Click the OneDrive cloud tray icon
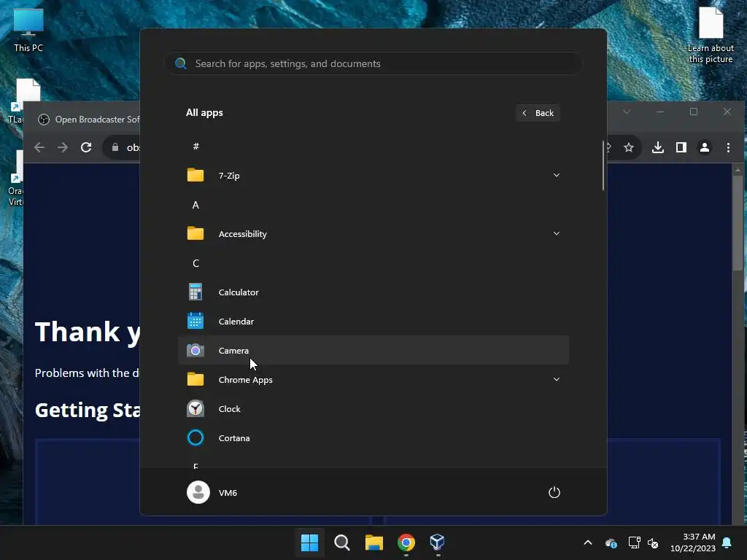This screenshot has width=747, height=560. 611,542
